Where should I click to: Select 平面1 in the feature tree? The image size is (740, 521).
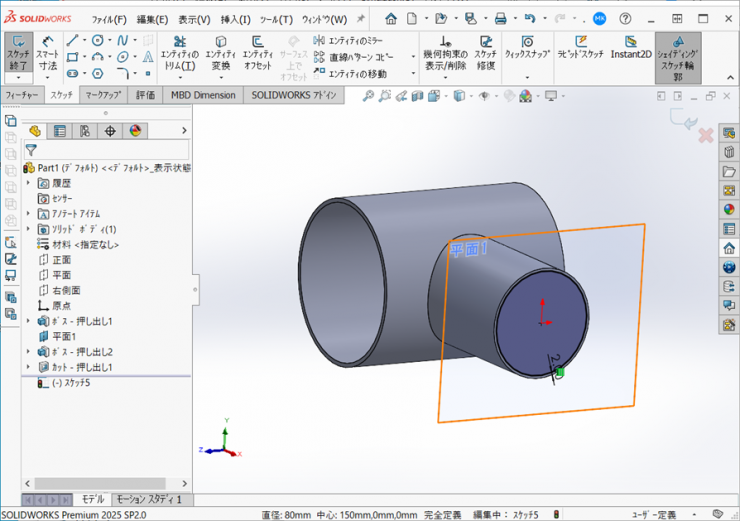point(64,337)
